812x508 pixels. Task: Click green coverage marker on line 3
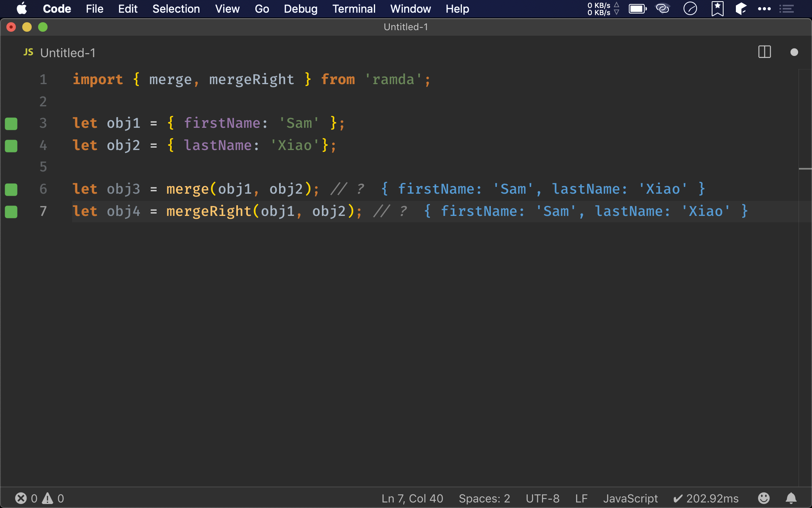click(x=11, y=123)
